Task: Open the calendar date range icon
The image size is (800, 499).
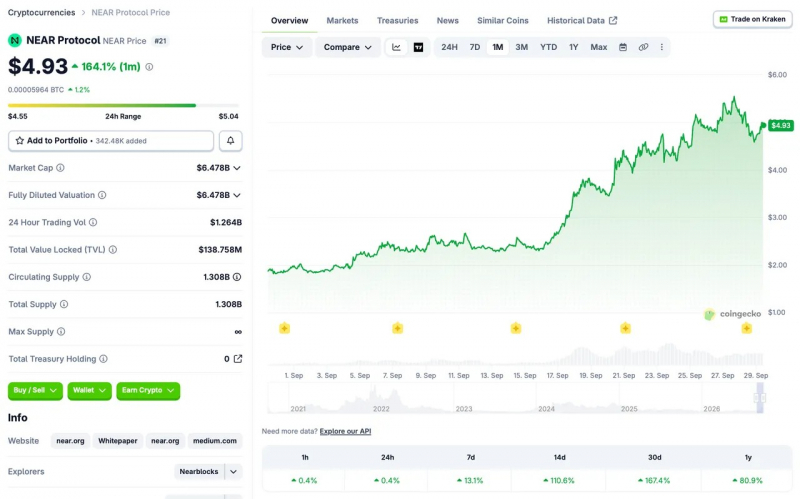Action: pyautogui.click(x=623, y=47)
